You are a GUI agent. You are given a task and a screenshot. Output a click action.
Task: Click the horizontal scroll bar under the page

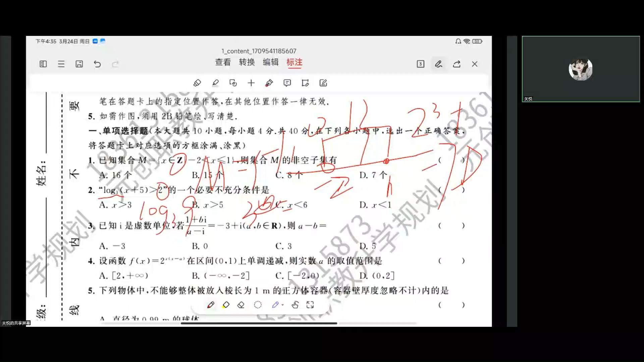[259, 323]
